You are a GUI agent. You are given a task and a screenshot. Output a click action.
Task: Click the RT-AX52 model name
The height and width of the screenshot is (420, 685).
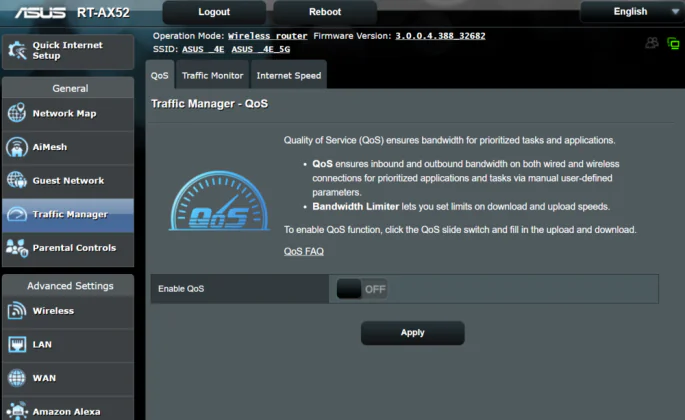(x=104, y=13)
